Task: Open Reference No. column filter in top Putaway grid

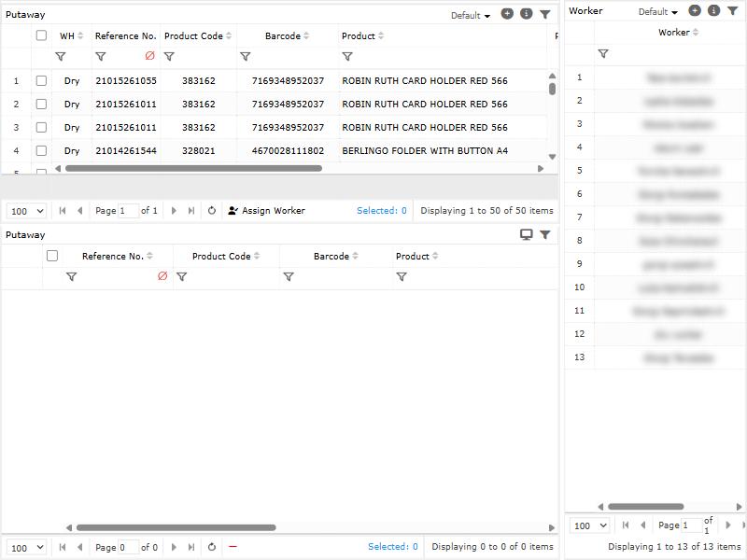Action: coord(101,57)
